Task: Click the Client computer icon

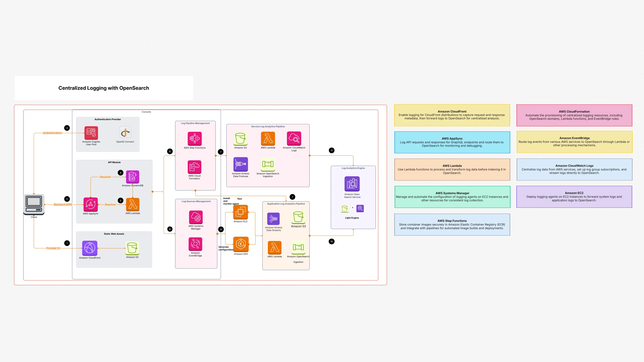Action: [34, 204]
